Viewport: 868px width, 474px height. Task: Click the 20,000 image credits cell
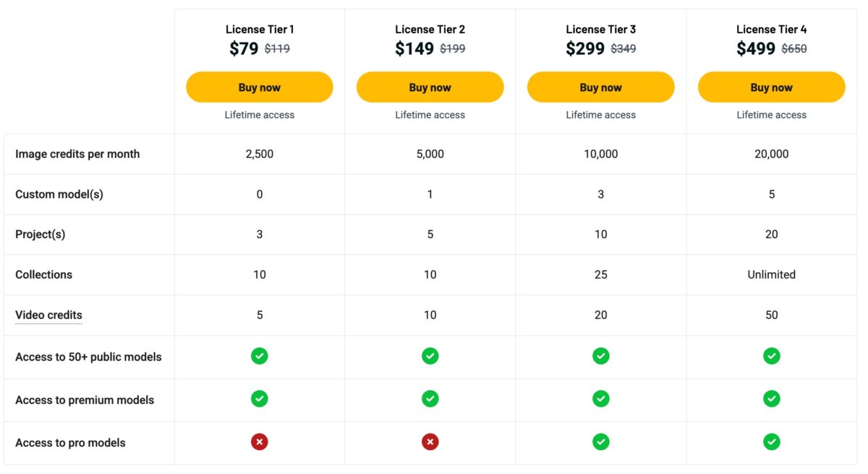771,153
